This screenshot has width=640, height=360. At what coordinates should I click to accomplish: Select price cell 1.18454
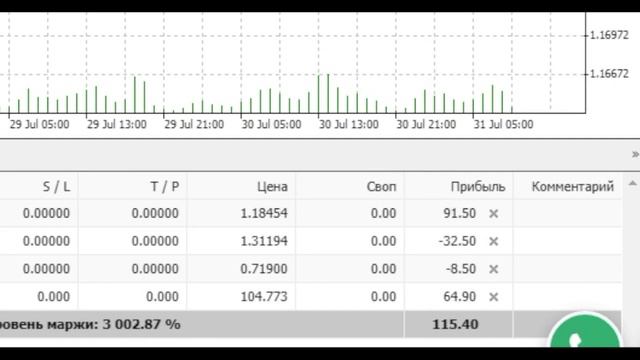coord(264,213)
